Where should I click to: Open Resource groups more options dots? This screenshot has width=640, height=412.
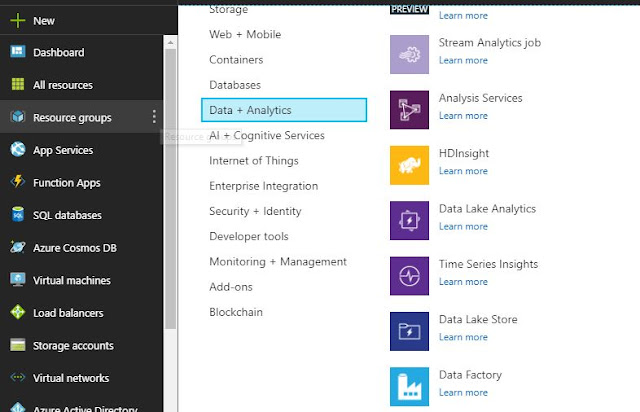coord(154,118)
